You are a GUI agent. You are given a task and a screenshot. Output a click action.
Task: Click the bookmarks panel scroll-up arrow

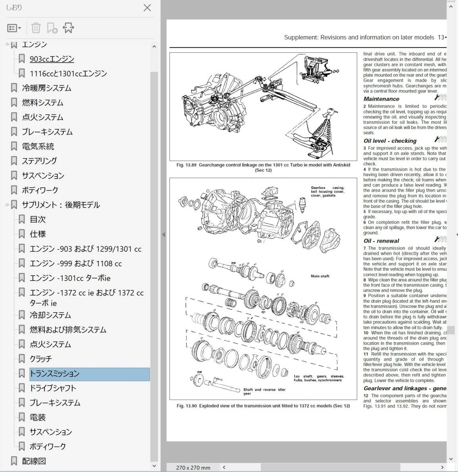pos(154,47)
